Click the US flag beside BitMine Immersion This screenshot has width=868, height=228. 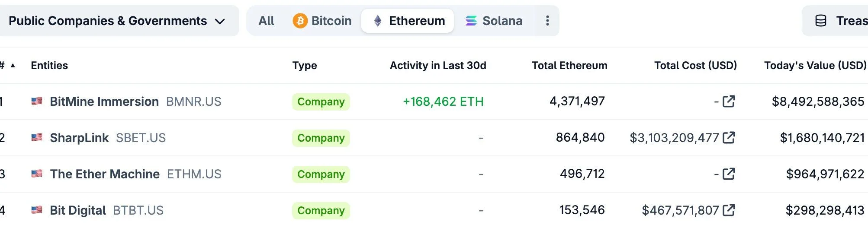(37, 101)
